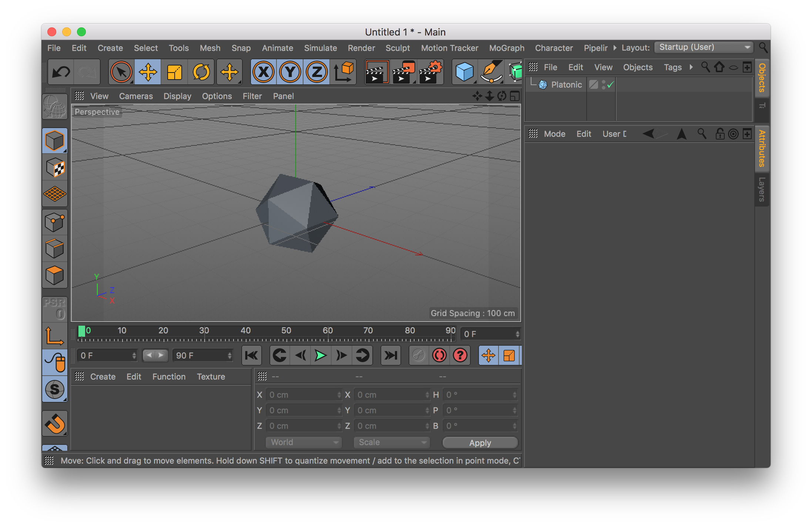The image size is (812, 527).
Task: Toggle Platonic object visibility dots
Action: coord(603,85)
